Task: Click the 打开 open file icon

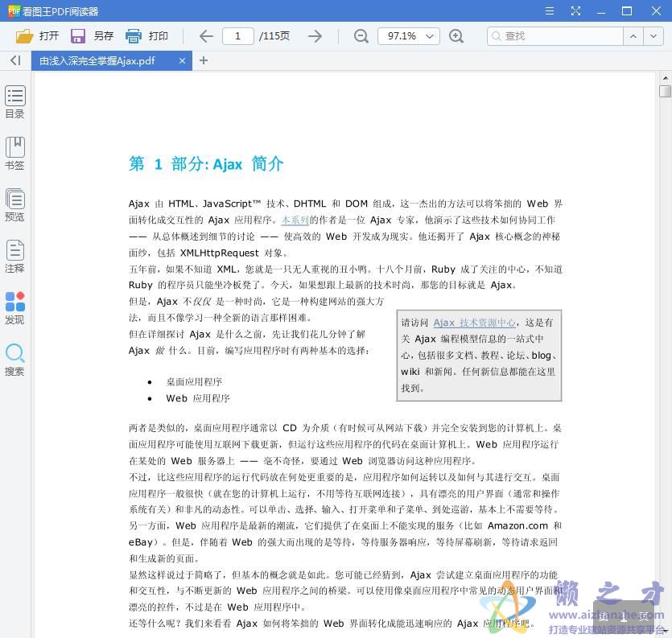Action: point(24,35)
